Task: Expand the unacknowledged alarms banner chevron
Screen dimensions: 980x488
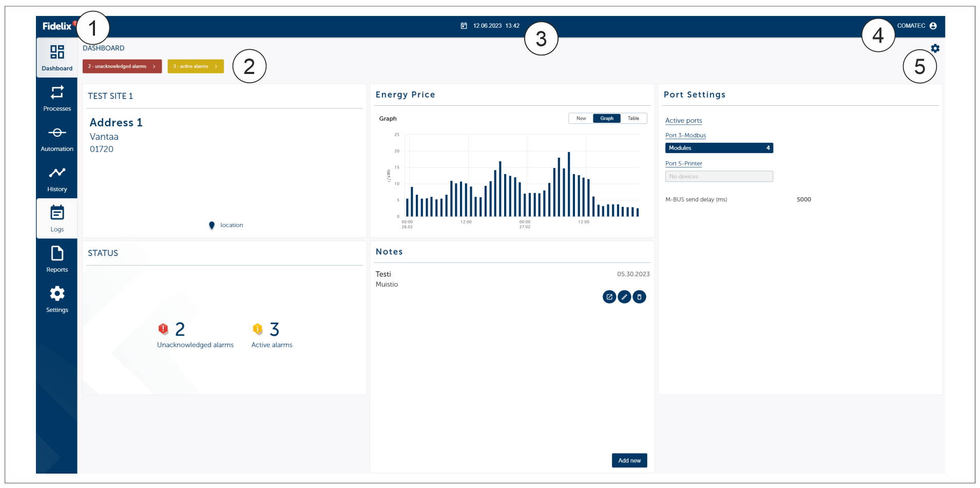Action: click(154, 66)
